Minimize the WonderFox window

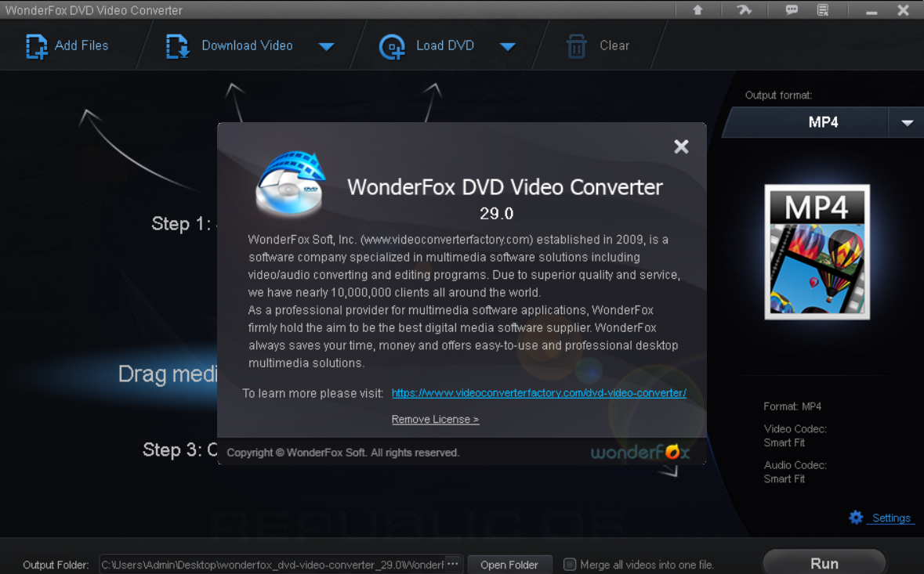(x=871, y=11)
